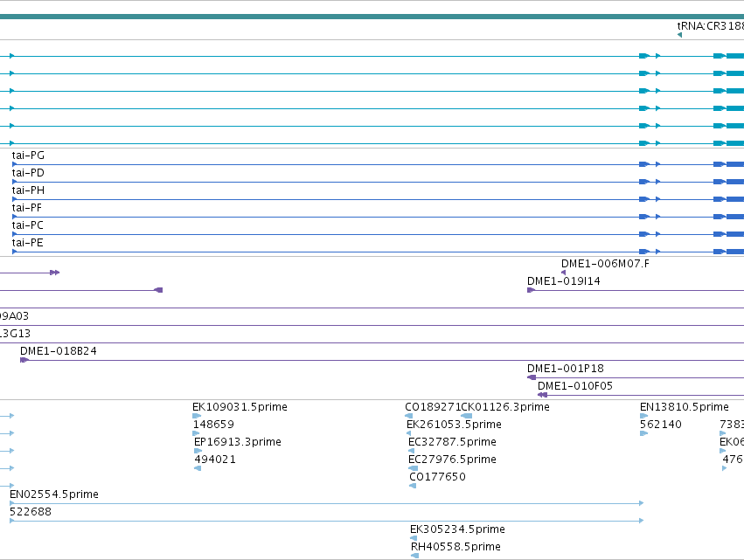The image size is (744, 560).
Task: Click the CO189271 EST label
Action: (433, 407)
